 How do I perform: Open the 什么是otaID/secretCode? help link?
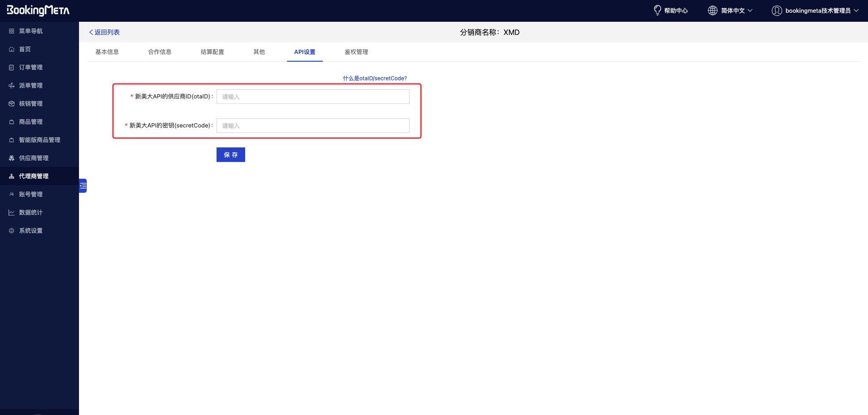pyautogui.click(x=375, y=78)
